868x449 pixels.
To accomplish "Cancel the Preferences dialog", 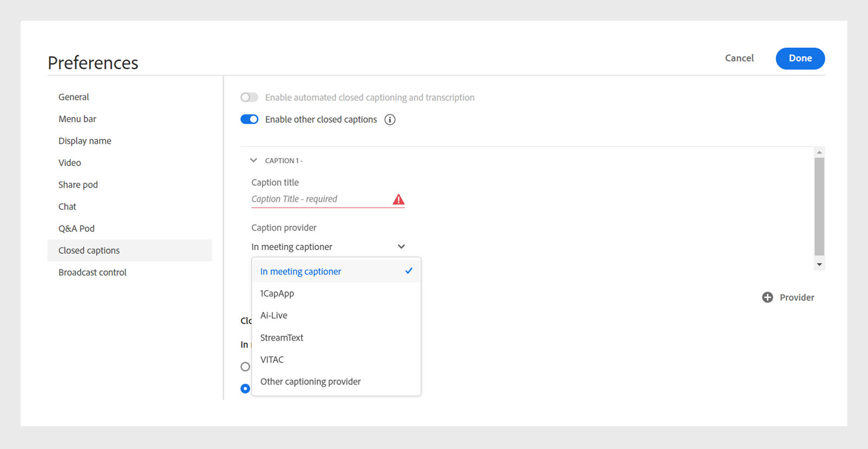I will [739, 58].
